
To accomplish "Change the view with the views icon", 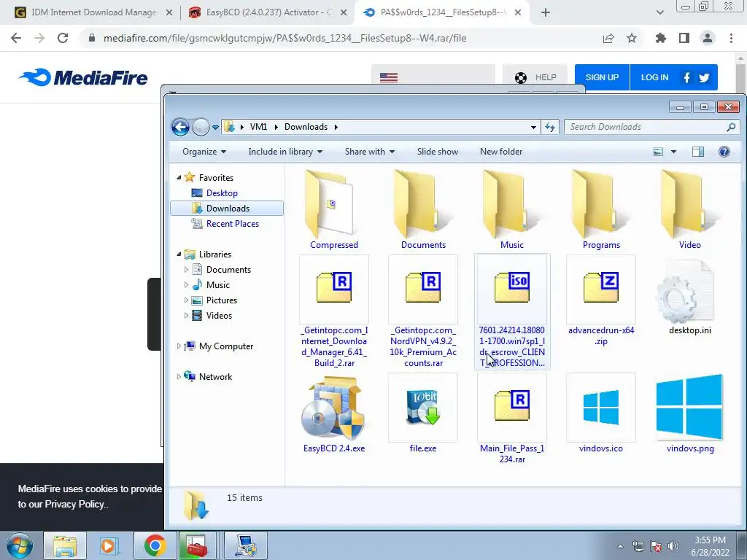I will 658,152.
